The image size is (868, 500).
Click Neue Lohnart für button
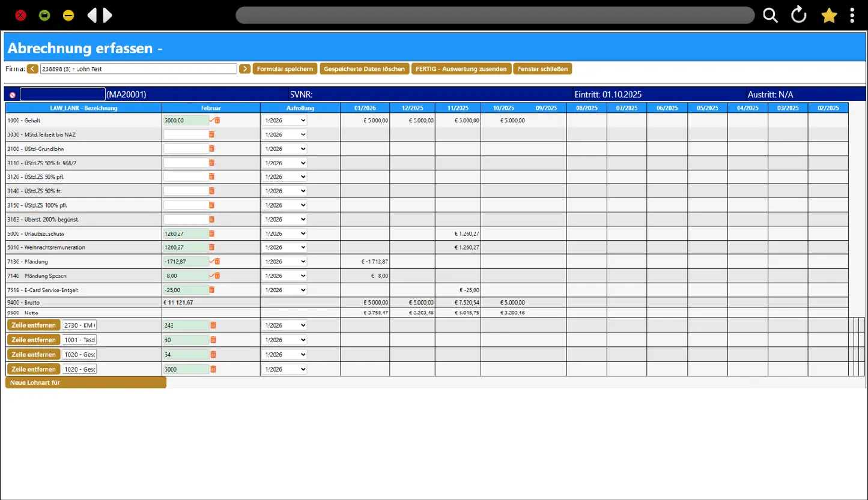click(86, 382)
